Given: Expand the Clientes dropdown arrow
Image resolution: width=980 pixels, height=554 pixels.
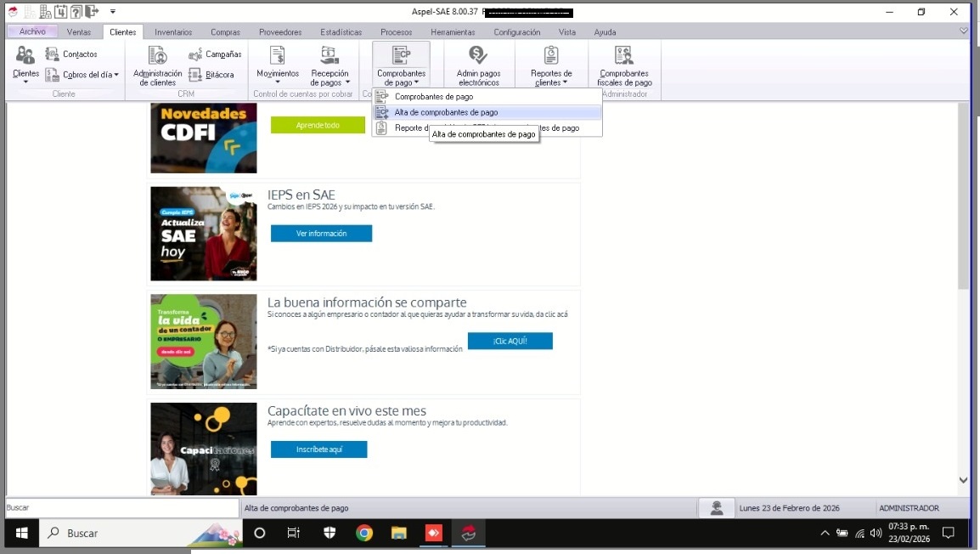Looking at the screenshot, I should point(25,82).
